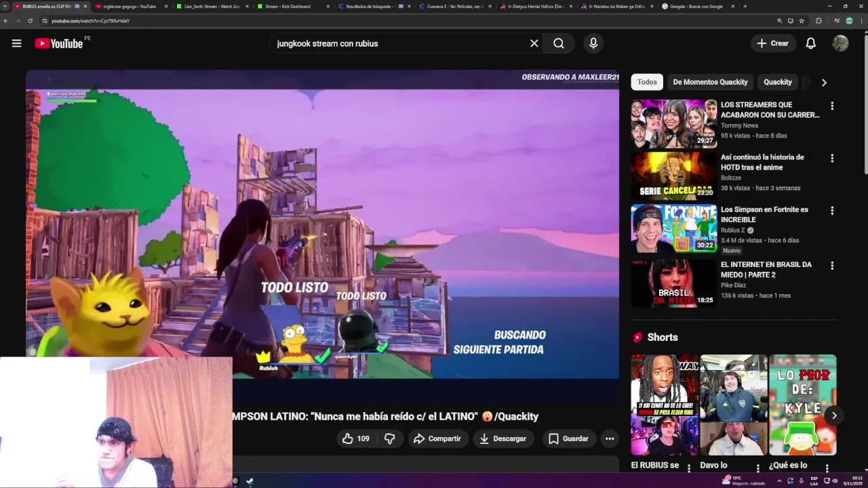Open options for the 'El RUBIUS se' Short
Screen dimensions: 868x488
pyautogui.click(x=689, y=468)
